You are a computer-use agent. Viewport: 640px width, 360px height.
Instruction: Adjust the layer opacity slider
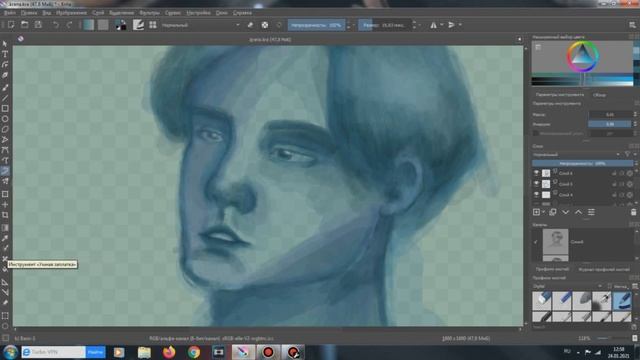582,163
